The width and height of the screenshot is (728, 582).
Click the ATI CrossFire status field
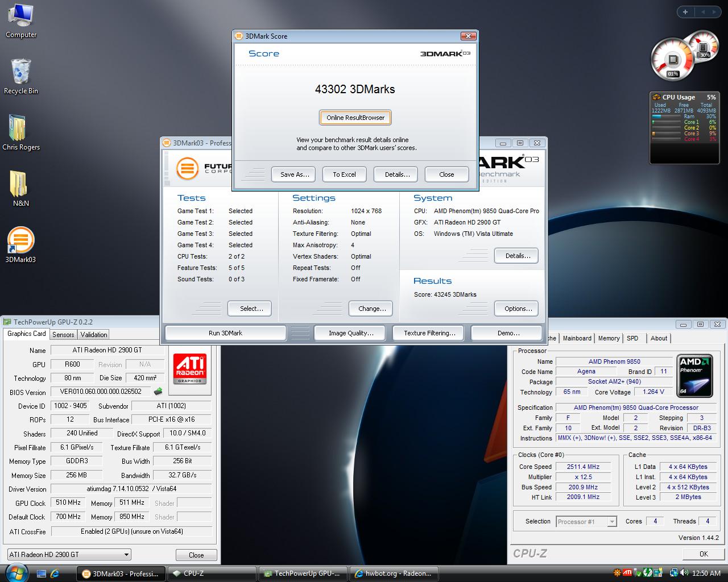(x=131, y=531)
